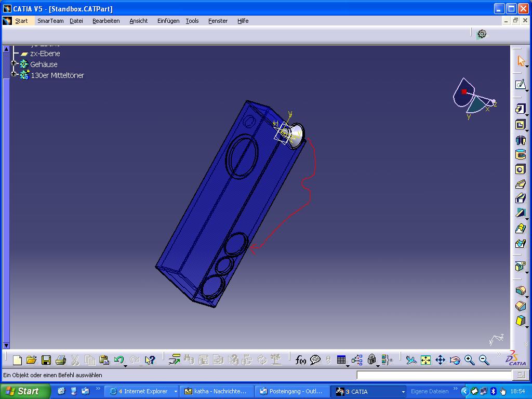Open the Tools menu
The width and height of the screenshot is (532, 399).
click(192, 21)
